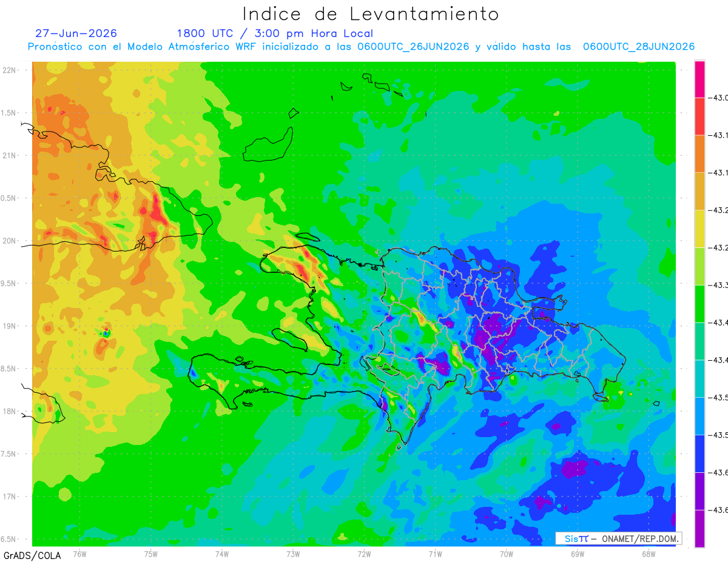Click the bottom purple swatch of the color bar
The height and width of the screenshot is (562, 728).
(x=699, y=528)
